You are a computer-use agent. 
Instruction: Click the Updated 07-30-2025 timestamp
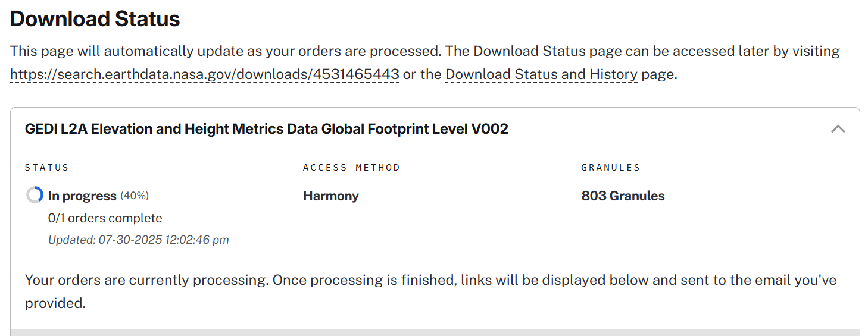pos(138,240)
